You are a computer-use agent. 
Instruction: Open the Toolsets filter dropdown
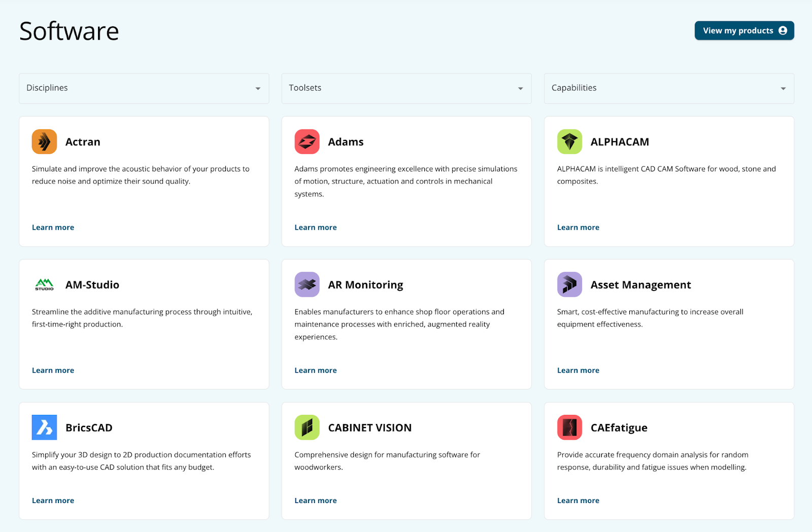[407, 88]
